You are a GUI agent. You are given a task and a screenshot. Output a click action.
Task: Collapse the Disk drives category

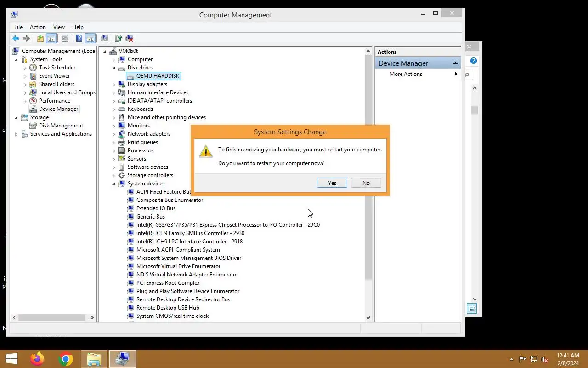[114, 68]
